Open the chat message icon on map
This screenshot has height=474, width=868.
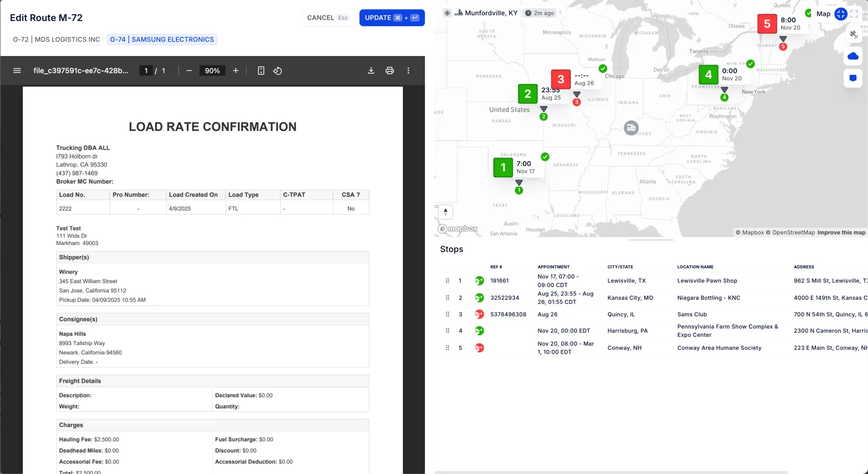(853, 78)
